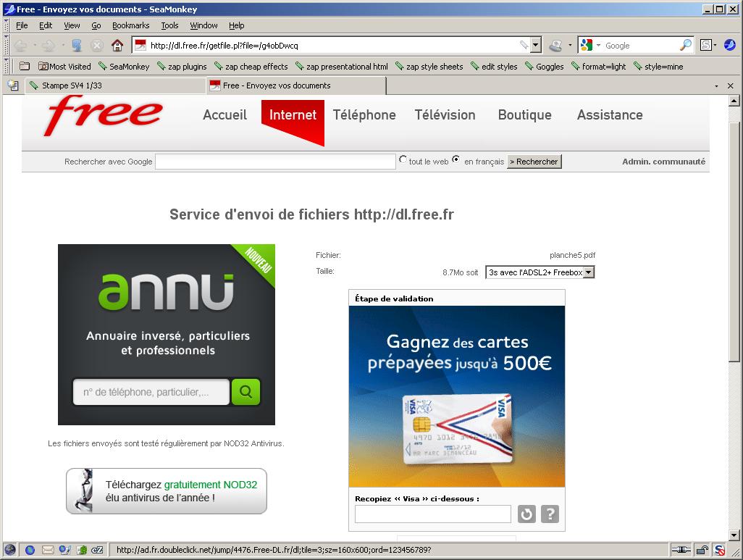The height and width of the screenshot is (560, 743).
Task: Open the Window menu
Action: (203, 25)
